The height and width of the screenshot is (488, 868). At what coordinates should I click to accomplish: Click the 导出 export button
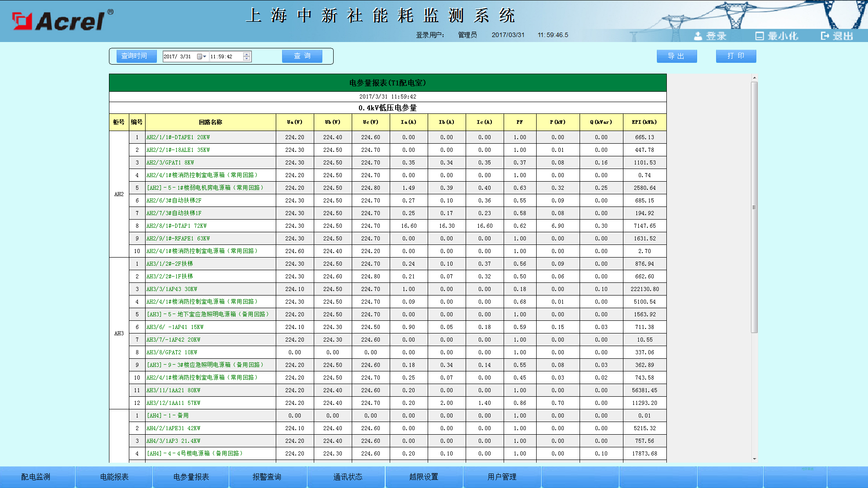pyautogui.click(x=676, y=56)
